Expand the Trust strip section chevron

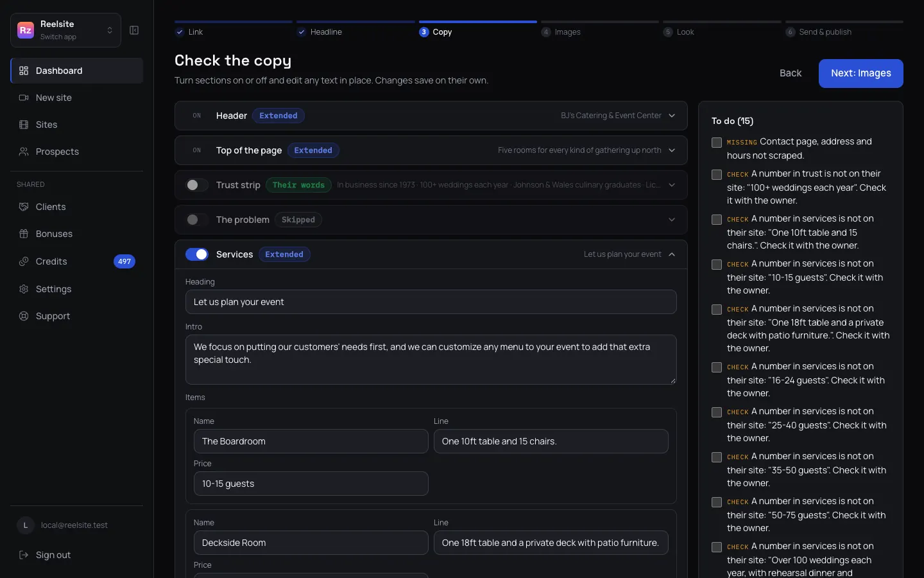(672, 185)
